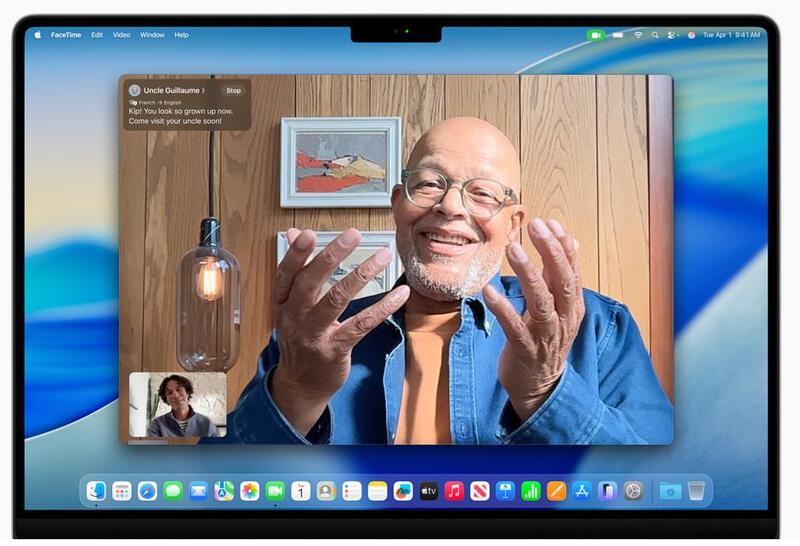Image resolution: width=800 pixels, height=546 pixels.
Task: Open Finder from the Dock
Action: tap(96, 491)
